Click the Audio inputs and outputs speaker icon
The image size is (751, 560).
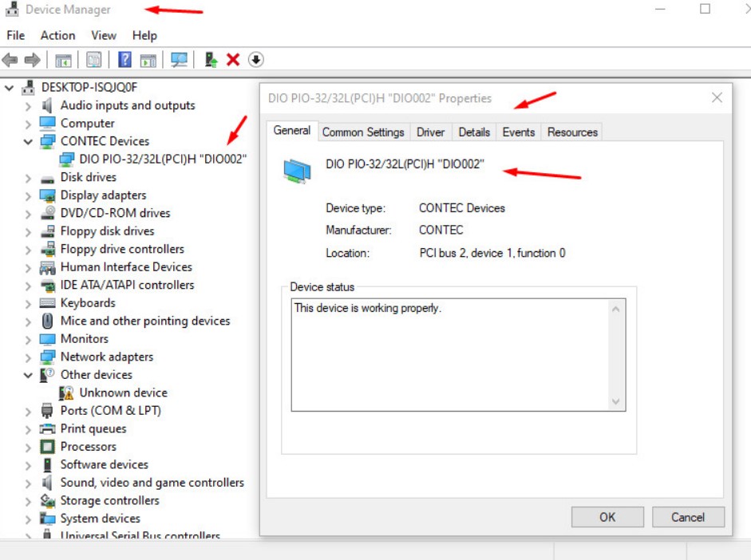point(47,105)
